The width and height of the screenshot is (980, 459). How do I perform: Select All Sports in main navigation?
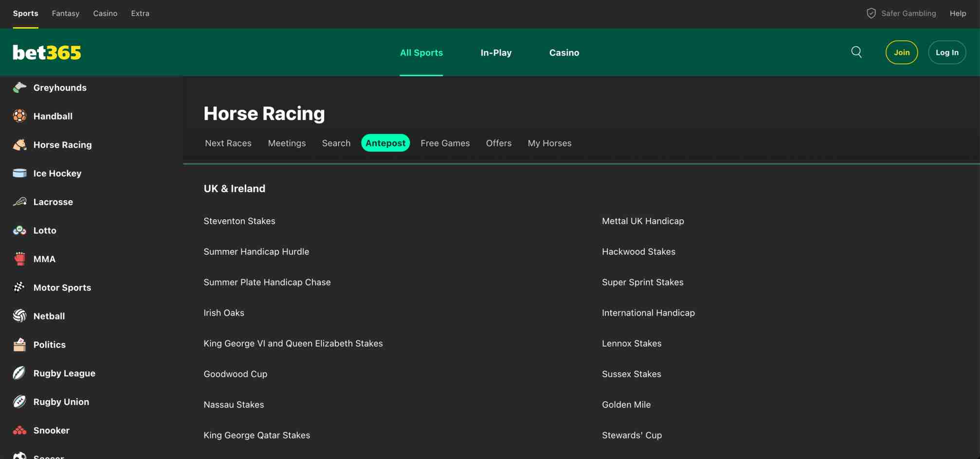click(421, 53)
